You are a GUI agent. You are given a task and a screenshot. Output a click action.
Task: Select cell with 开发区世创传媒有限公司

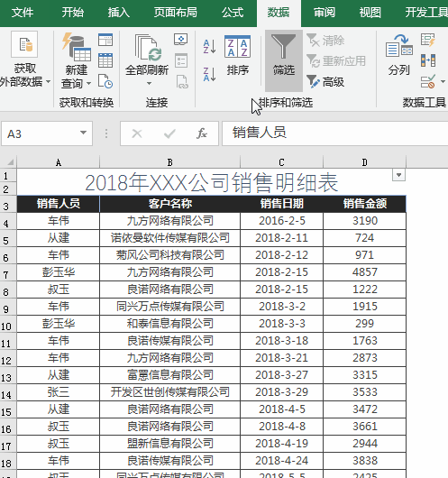[170, 392]
